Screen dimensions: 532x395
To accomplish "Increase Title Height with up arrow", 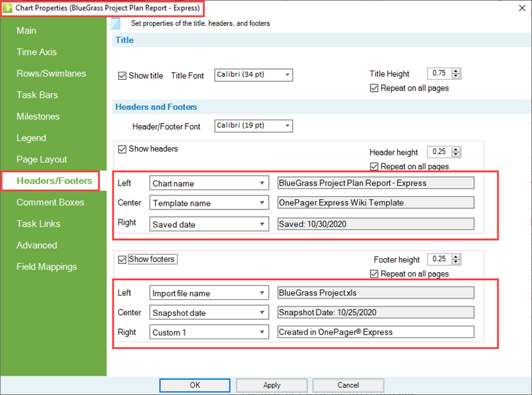I will pyautogui.click(x=456, y=71).
